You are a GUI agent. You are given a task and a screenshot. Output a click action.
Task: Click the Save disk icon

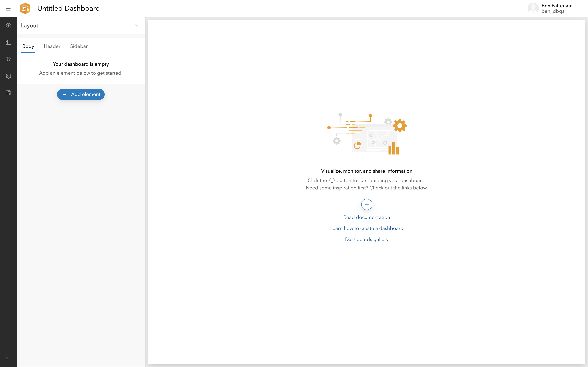pos(8,93)
